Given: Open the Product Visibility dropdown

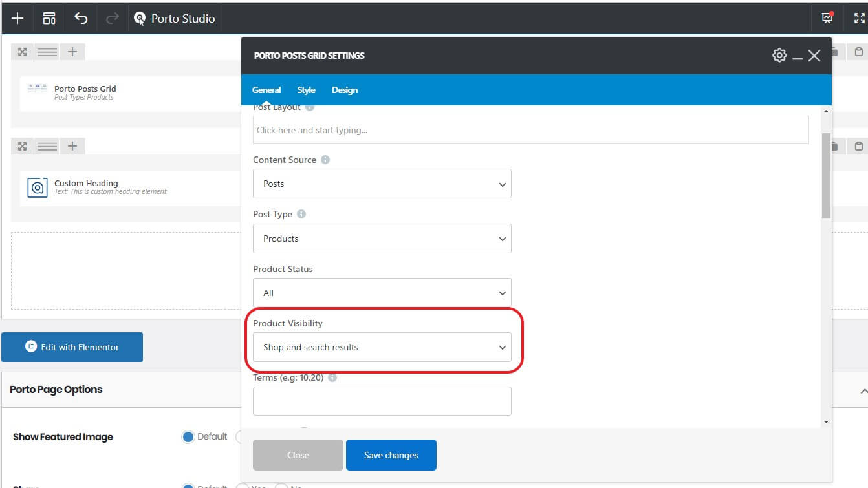Looking at the screenshot, I should 382,347.
